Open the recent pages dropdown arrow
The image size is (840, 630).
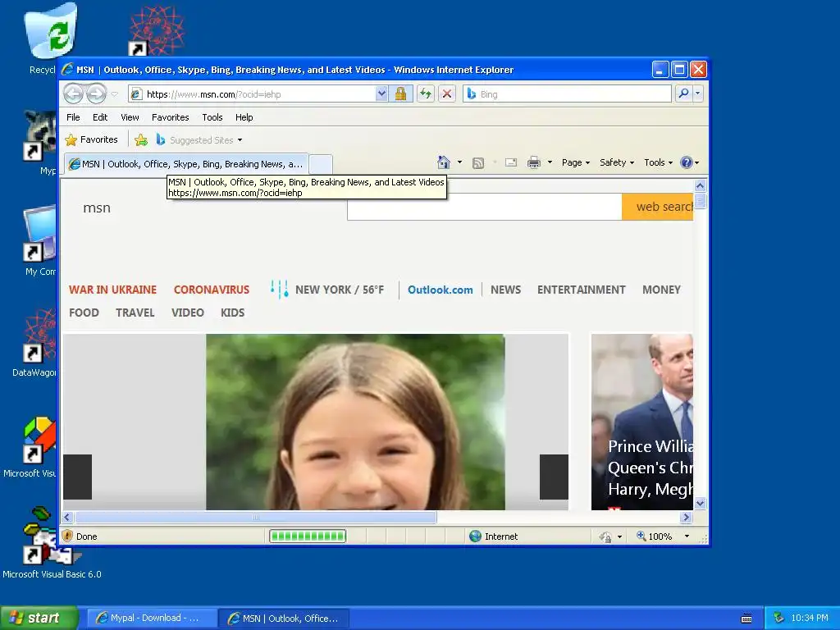[114, 94]
